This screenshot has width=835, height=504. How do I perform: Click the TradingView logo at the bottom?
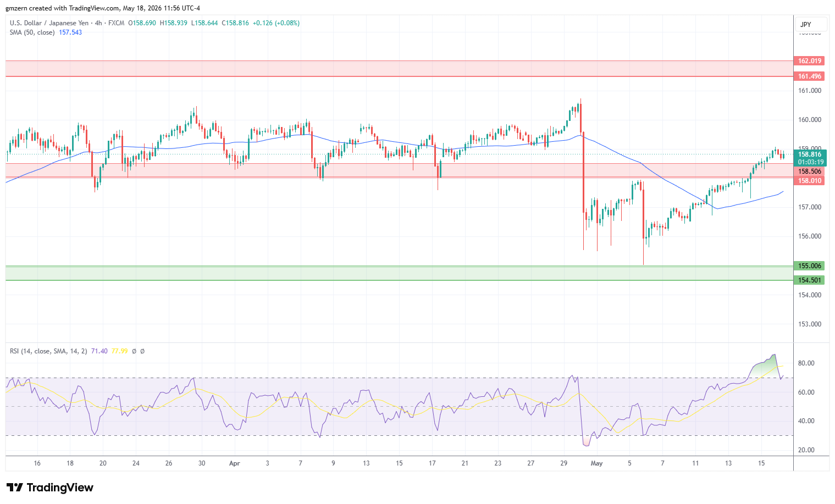tap(50, 488)
